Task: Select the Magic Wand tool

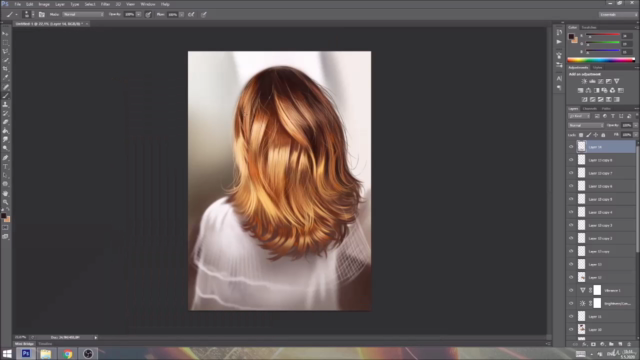Action: click(x=5, y=60)
